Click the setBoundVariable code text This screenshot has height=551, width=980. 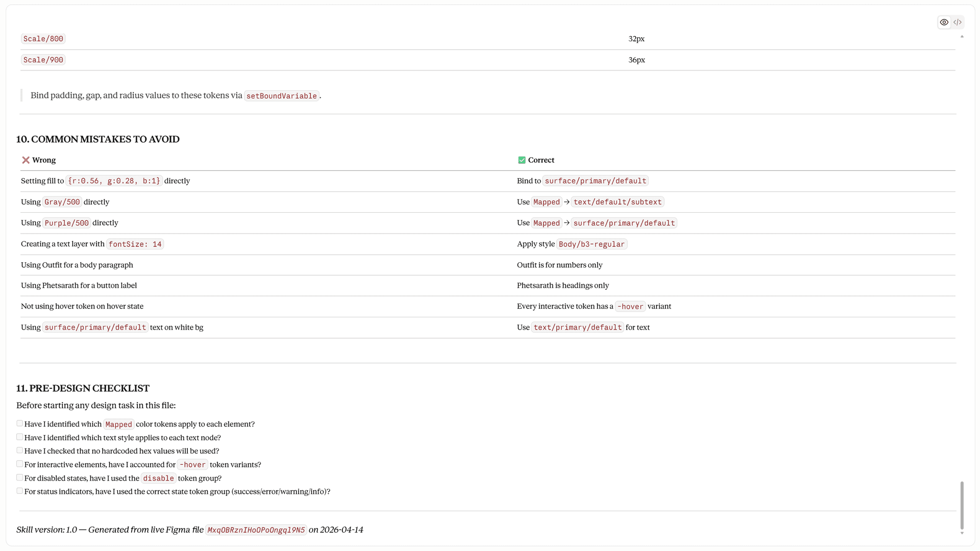pyautogui.click(x=282, y=96)
